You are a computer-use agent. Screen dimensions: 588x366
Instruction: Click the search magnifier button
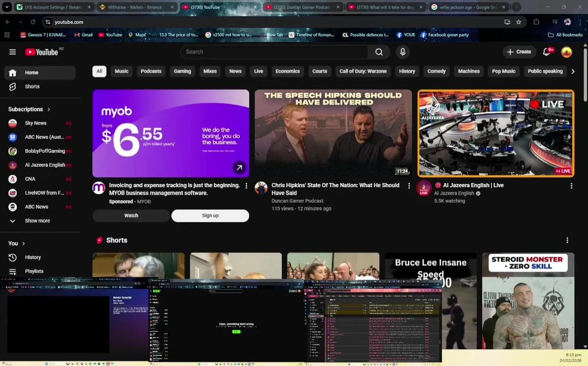click(x=379, y=52)
